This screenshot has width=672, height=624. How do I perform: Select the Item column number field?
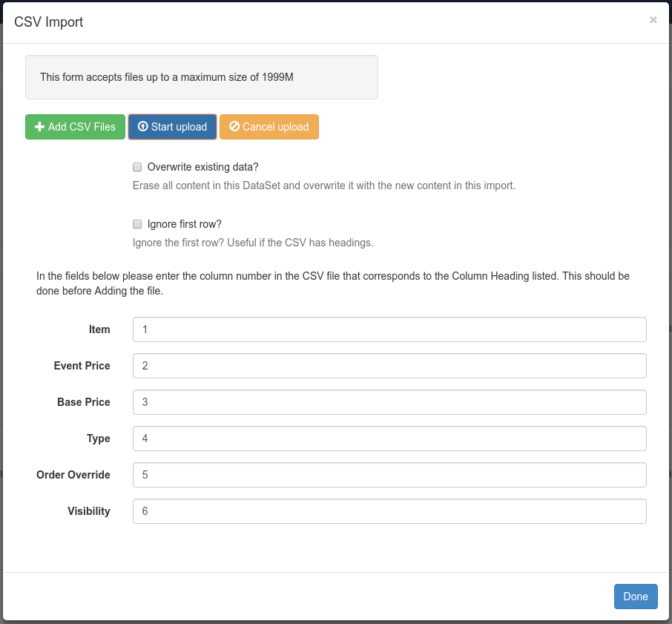(389, 329)
